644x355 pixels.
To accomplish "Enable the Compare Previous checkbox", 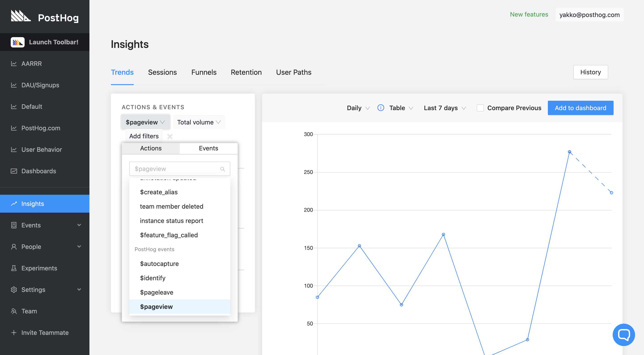I will tap(480, 108).
